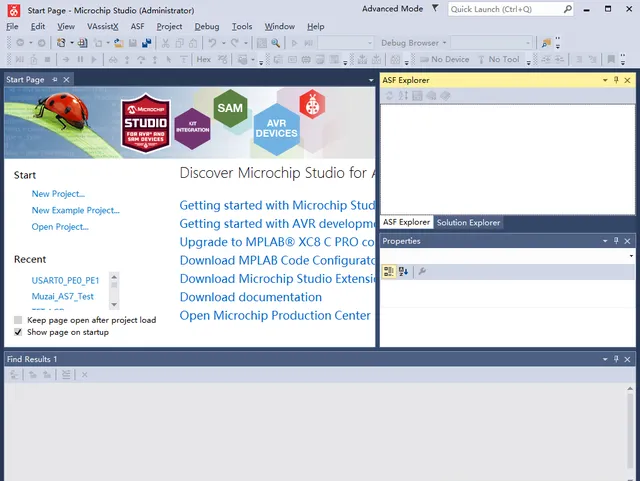This screenshot has height=481, width=640.
Task: Click the Pause debugging icon
Action: [x=80, y=60]
